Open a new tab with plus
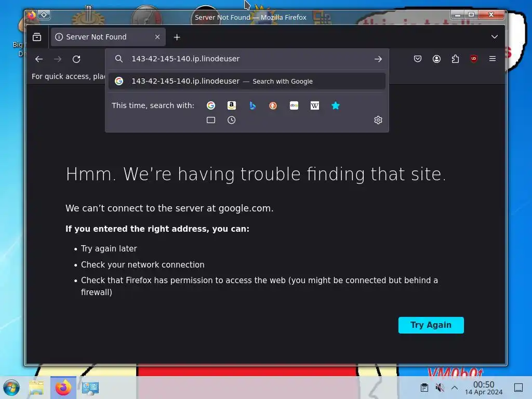Image resolution: width=532 pixels, height=399 pixels. coord(177,37)
